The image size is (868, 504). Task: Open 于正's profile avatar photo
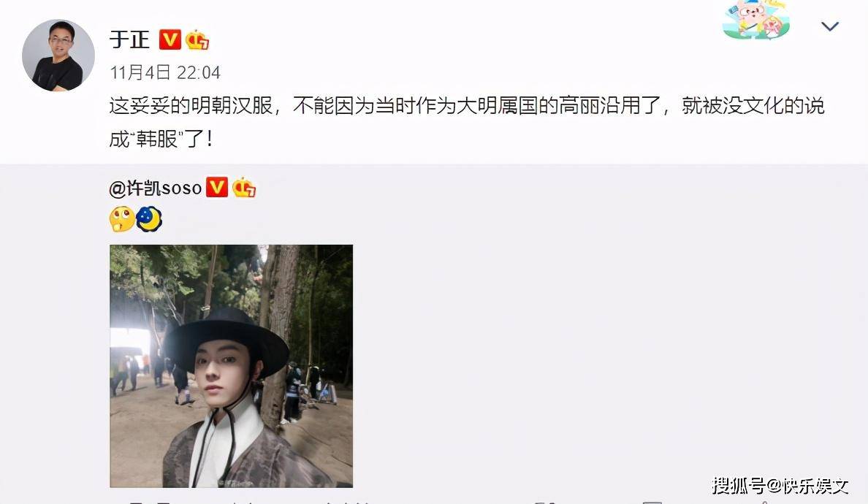tap(58, 56)
